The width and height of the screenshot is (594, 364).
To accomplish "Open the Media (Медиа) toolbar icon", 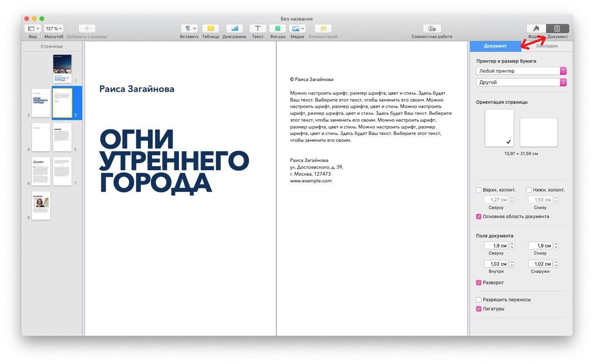I will [x=297, y=29].
